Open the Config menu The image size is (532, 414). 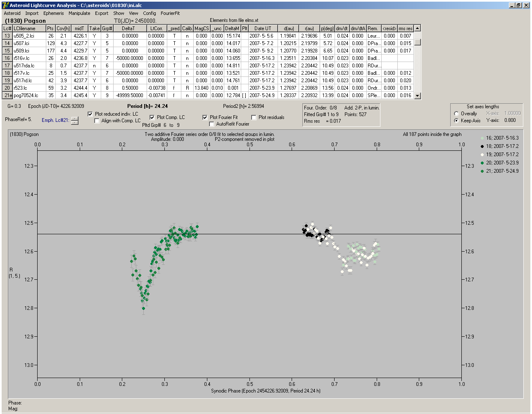150,13
